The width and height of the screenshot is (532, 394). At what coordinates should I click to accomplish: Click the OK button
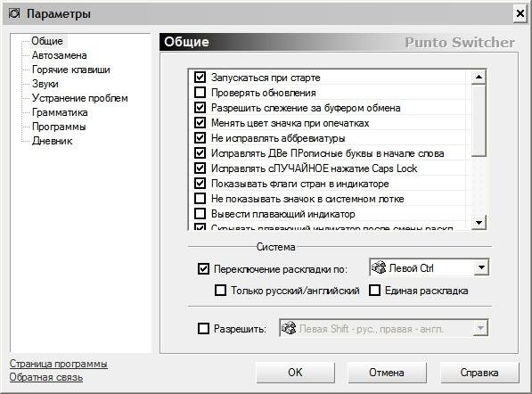coord(295,373)
